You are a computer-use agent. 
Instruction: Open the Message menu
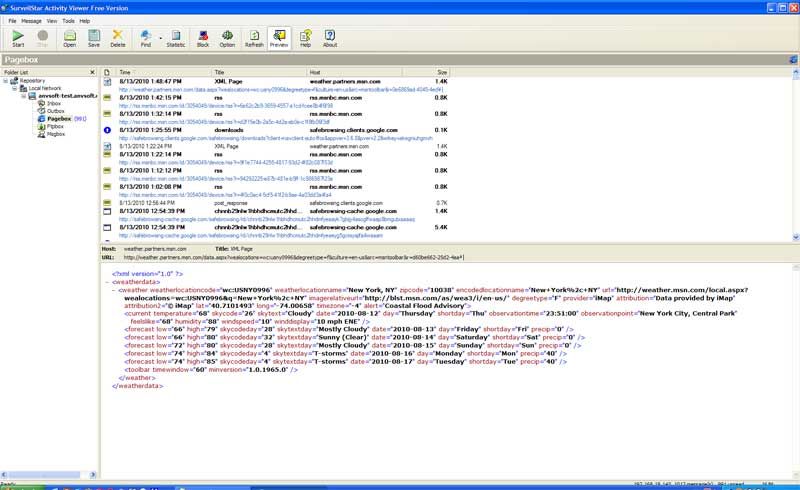click(x=31, y=21)
